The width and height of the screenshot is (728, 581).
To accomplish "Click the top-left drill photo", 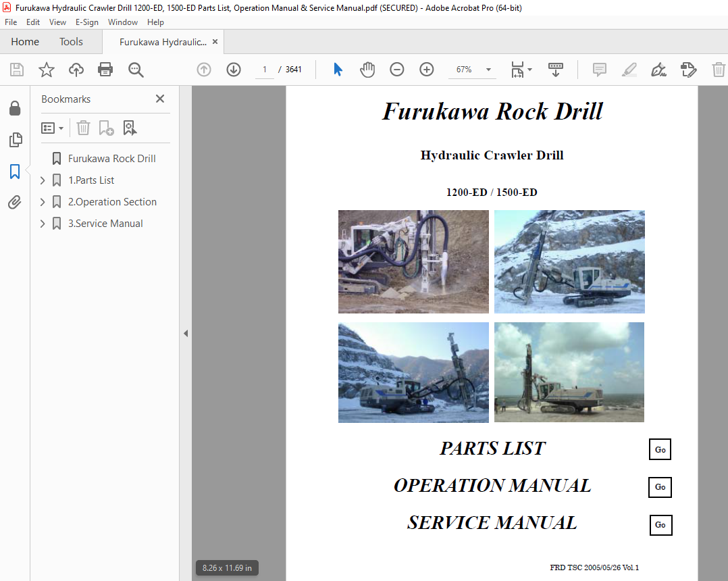I will click(413, 261).
